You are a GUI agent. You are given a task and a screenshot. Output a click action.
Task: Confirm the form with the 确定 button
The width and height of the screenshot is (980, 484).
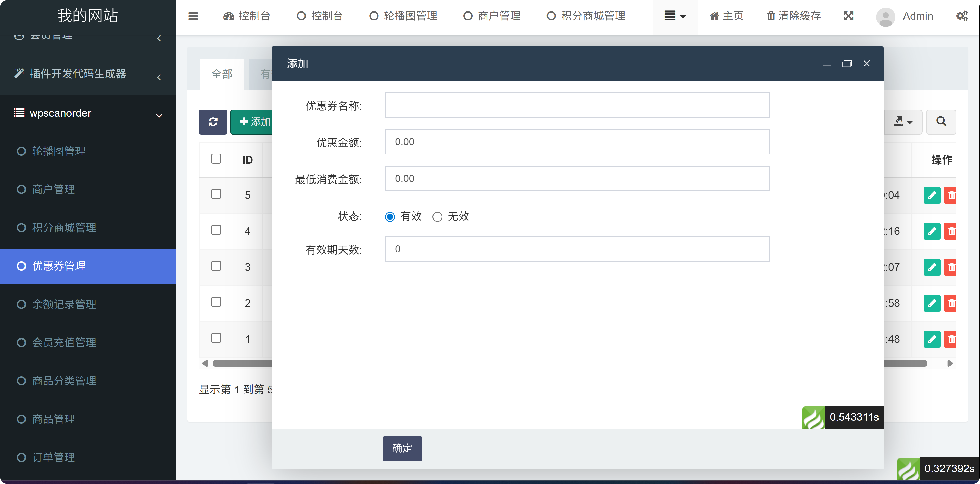click(402, 448)
